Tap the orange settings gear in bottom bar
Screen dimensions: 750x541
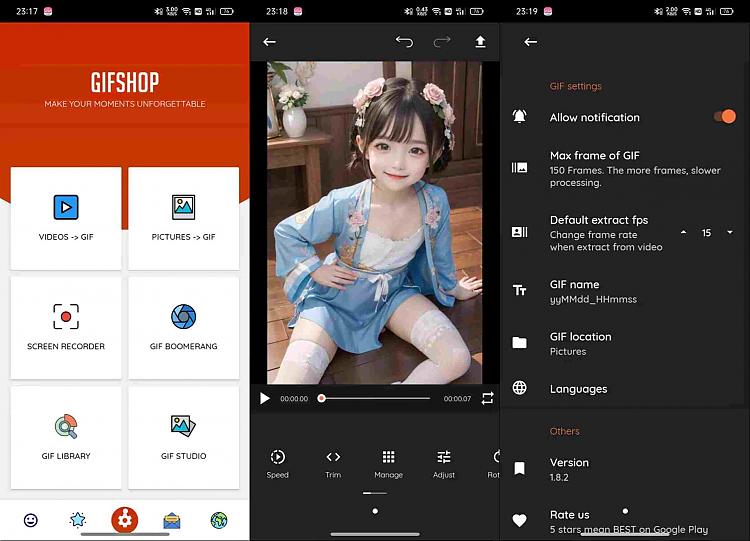pyautogui.click(x=124, y=519)
